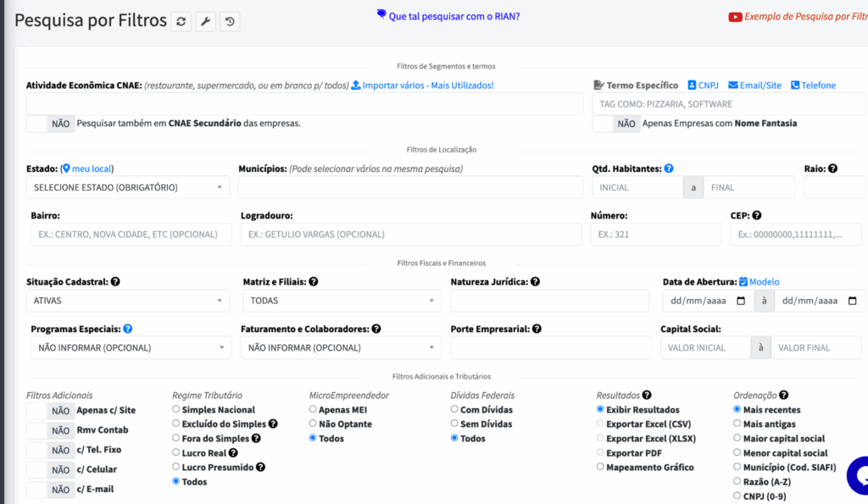Select the Simples Nacional radio option

(176, 410)
